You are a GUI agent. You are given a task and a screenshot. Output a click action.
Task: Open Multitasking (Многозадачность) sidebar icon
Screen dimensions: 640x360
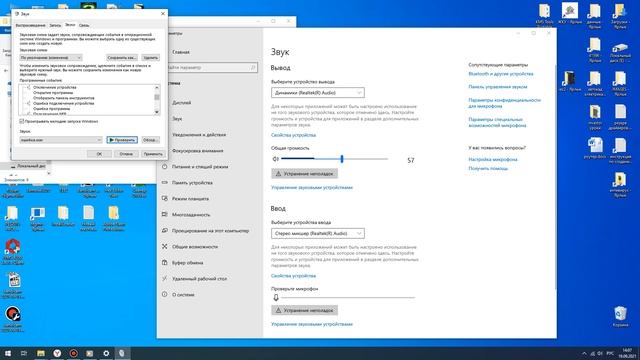click(x=164, y=214)
